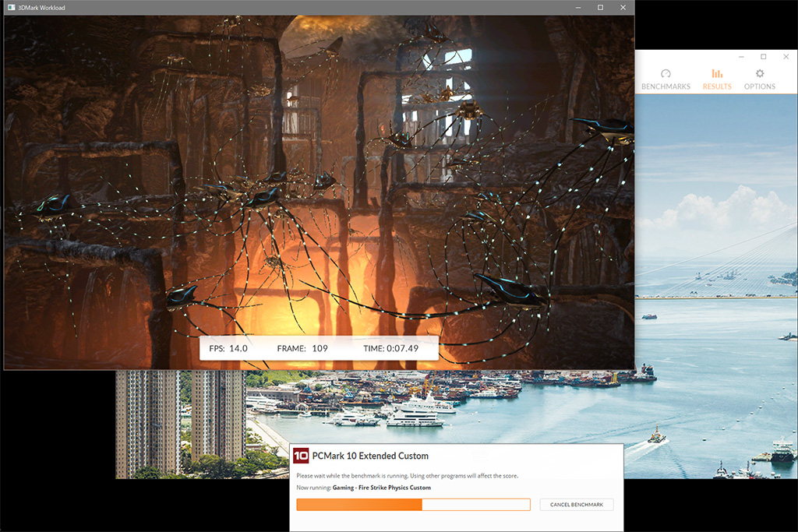Switch to the Results tab
This screenshot has width=798, height=532.
717,80
